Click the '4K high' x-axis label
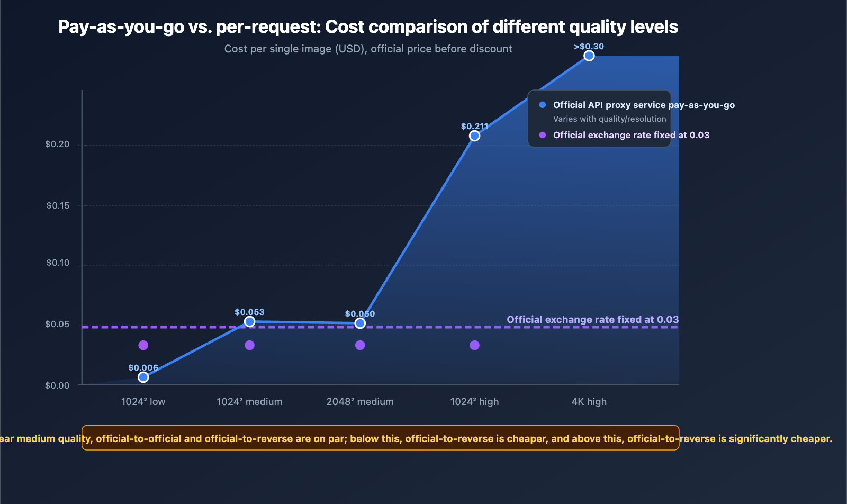The image size is (847, 504). (x=589, y=401)
